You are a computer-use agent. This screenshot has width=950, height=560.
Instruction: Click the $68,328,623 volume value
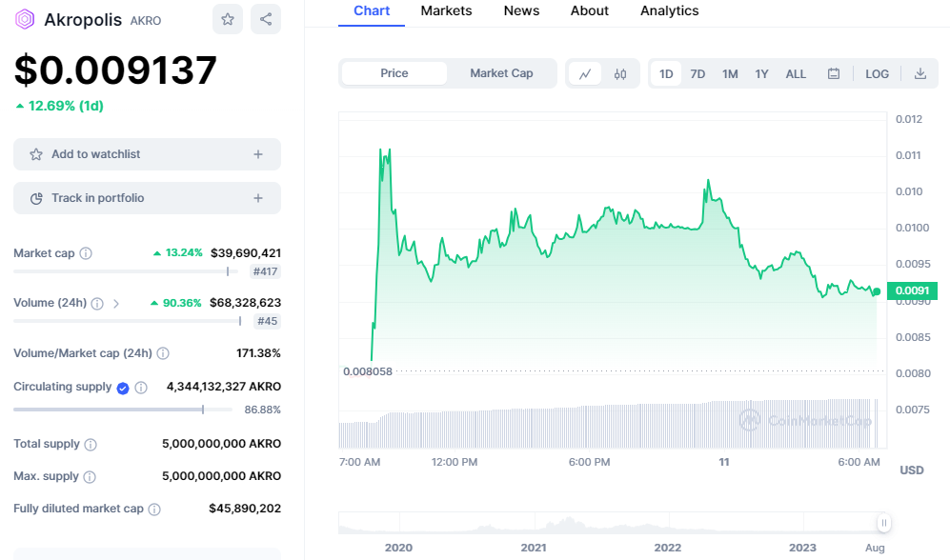pos(246,303)
